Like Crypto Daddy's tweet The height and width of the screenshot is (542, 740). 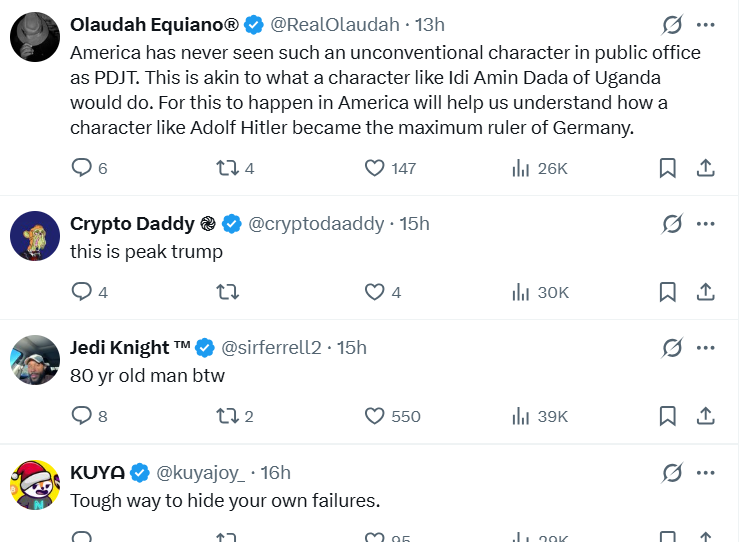point(375,292)
